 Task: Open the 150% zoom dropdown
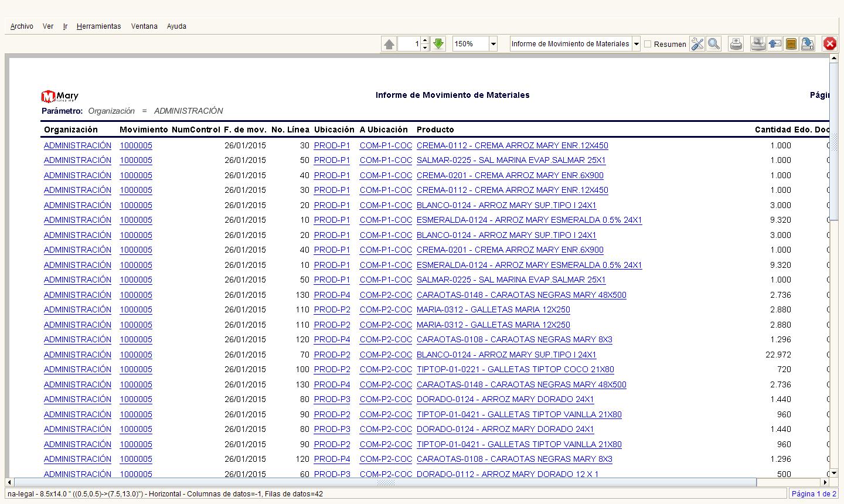(x=493, y=44)
